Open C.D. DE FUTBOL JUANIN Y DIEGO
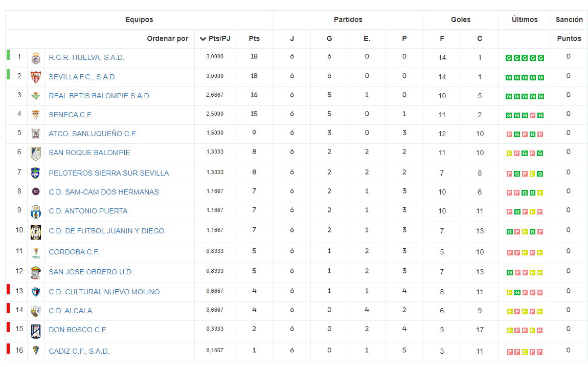588x367 pixels. pos(106,231)
